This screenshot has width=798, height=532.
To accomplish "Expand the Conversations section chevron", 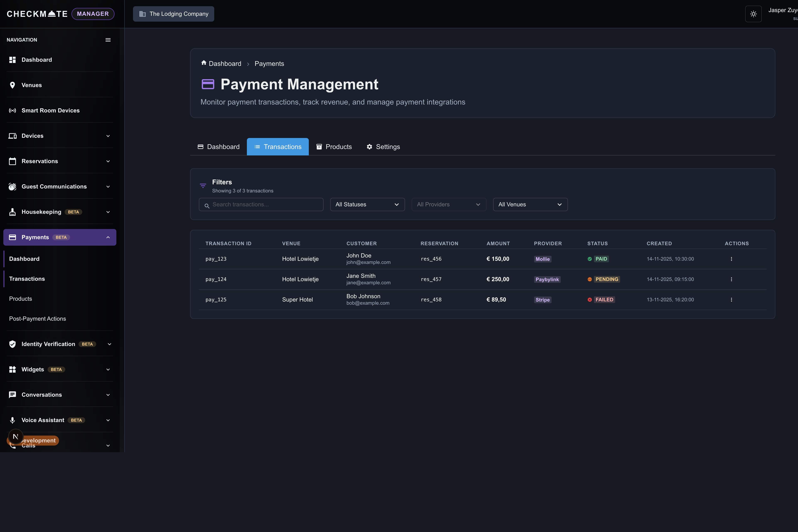I will [x=108, y=395].
